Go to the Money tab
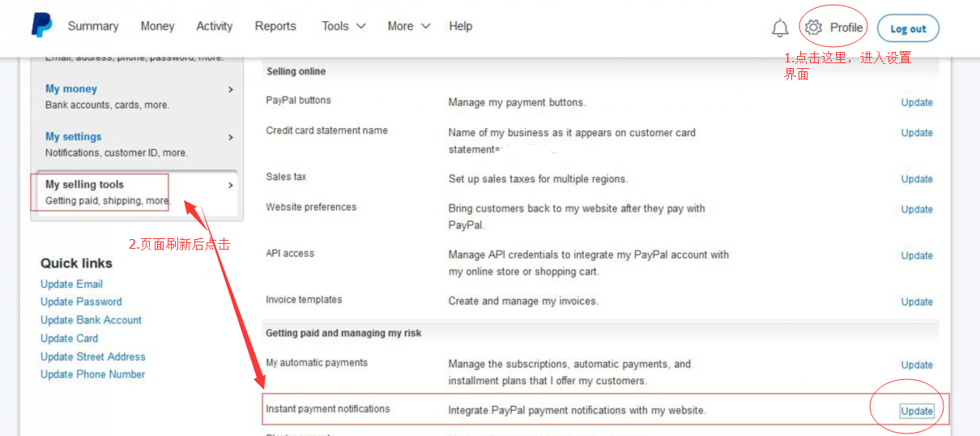Image resolution: width=980 pixels, height=436 pixels. tap(157, 26)
